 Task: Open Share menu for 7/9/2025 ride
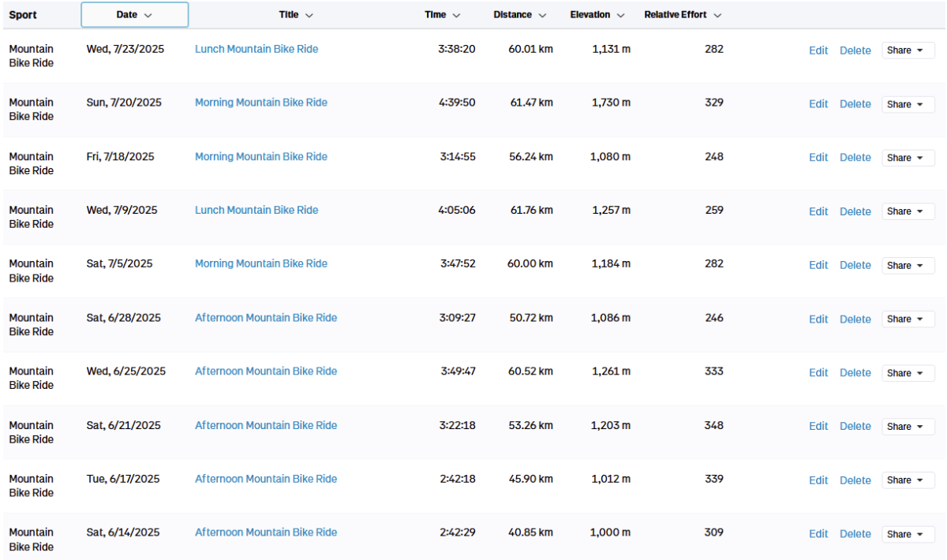point(908,211)
